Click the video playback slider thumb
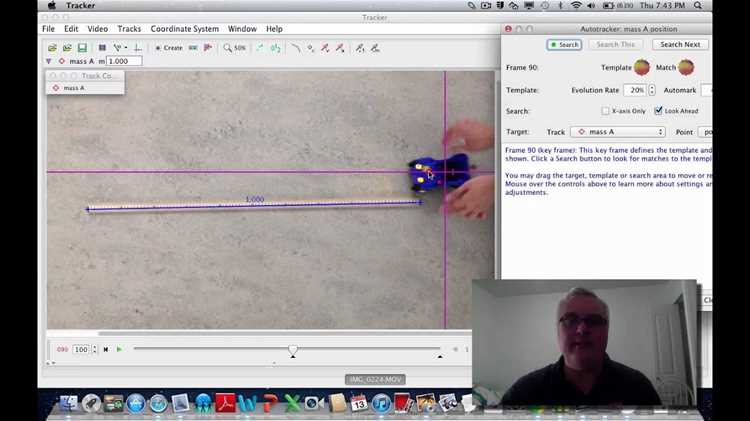750x421 pixels. (293, 350)
